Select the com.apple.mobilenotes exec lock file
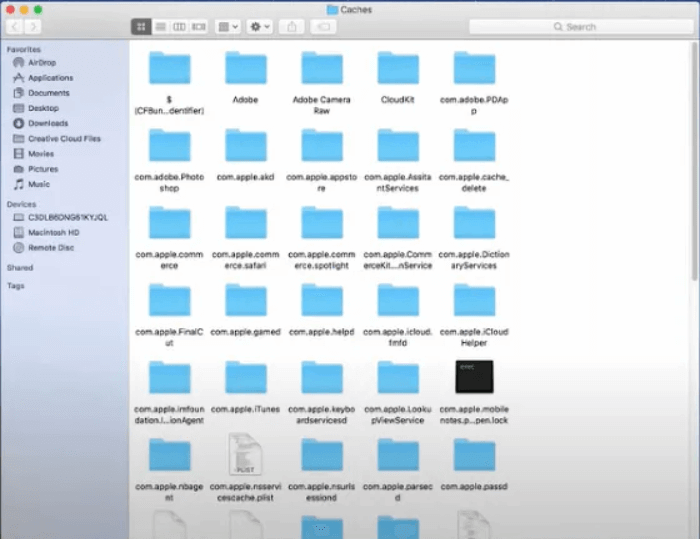Viewport: 700px width, 539px height. (474, 377)
